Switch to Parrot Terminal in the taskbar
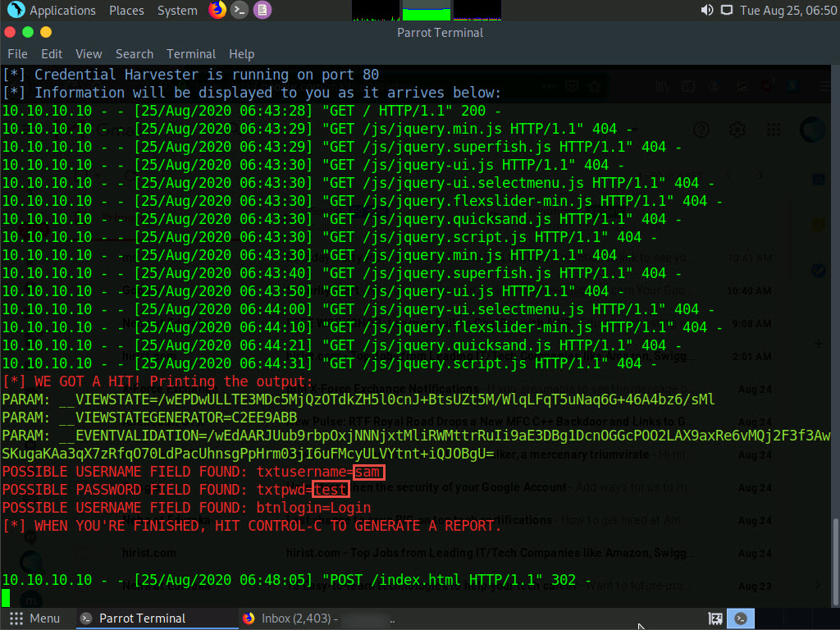 155,619
